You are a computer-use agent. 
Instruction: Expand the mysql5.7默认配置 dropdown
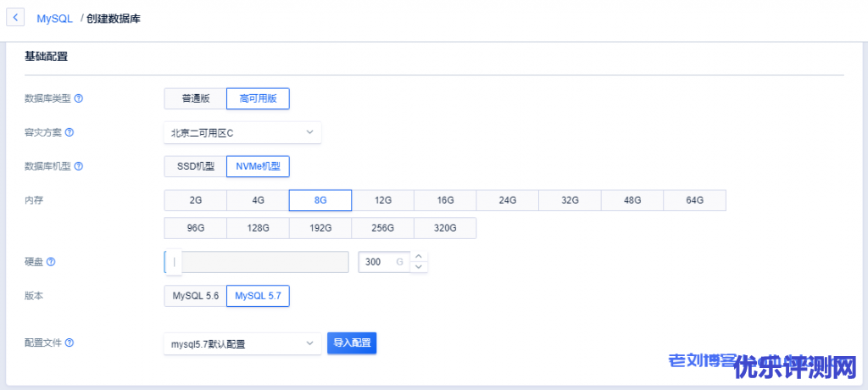coord(242,343)
